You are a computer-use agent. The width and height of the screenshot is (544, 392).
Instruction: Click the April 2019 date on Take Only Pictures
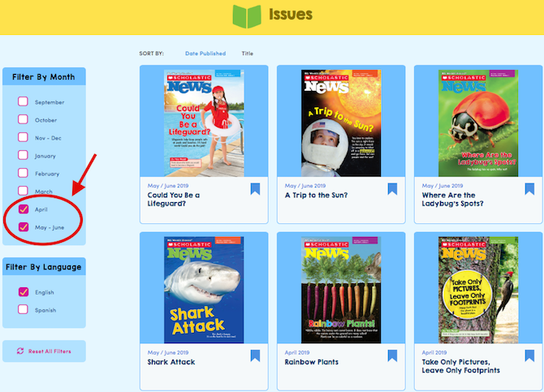(x=434, y=352)
